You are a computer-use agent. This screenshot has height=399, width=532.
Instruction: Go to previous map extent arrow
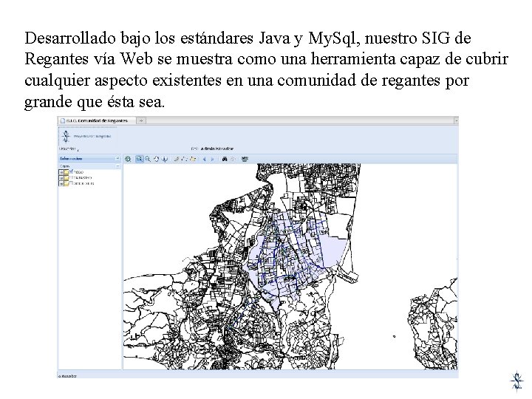tap(204, 159)
